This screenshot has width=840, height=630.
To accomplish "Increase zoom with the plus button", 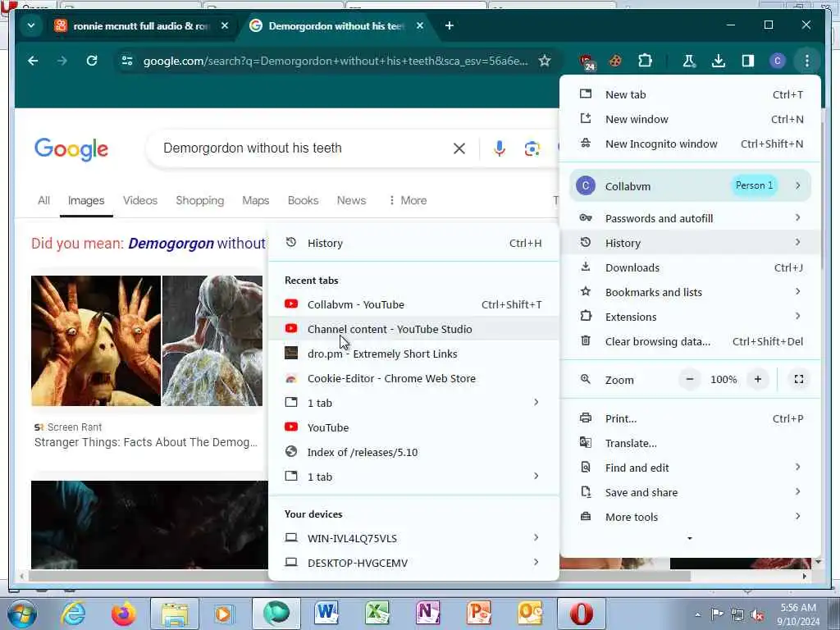I will [757, 379].
